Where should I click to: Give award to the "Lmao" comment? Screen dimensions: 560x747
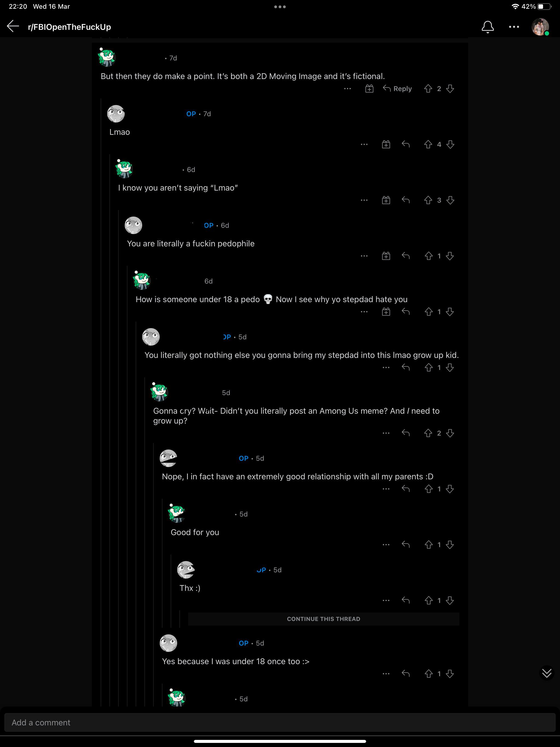[x=386, y=145]
